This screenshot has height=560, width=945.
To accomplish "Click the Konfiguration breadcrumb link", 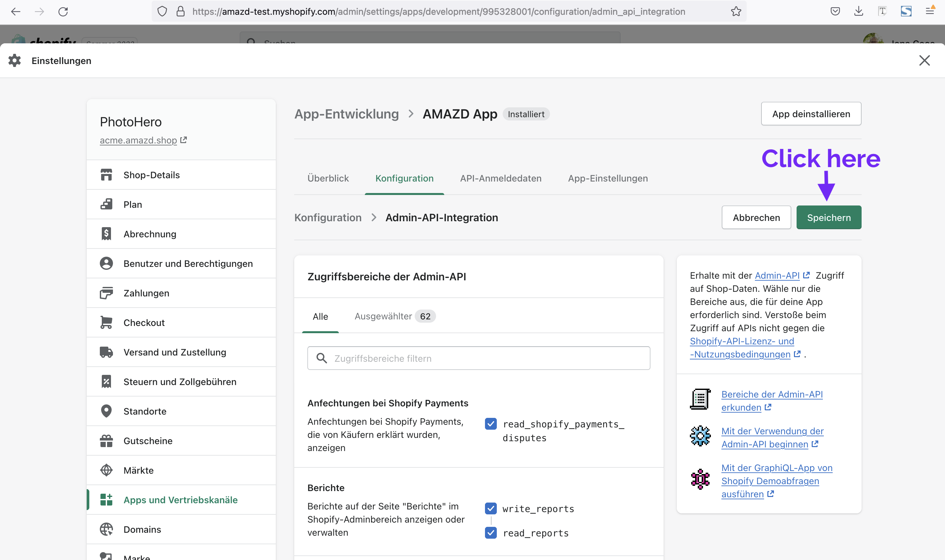I will [328, 217].
